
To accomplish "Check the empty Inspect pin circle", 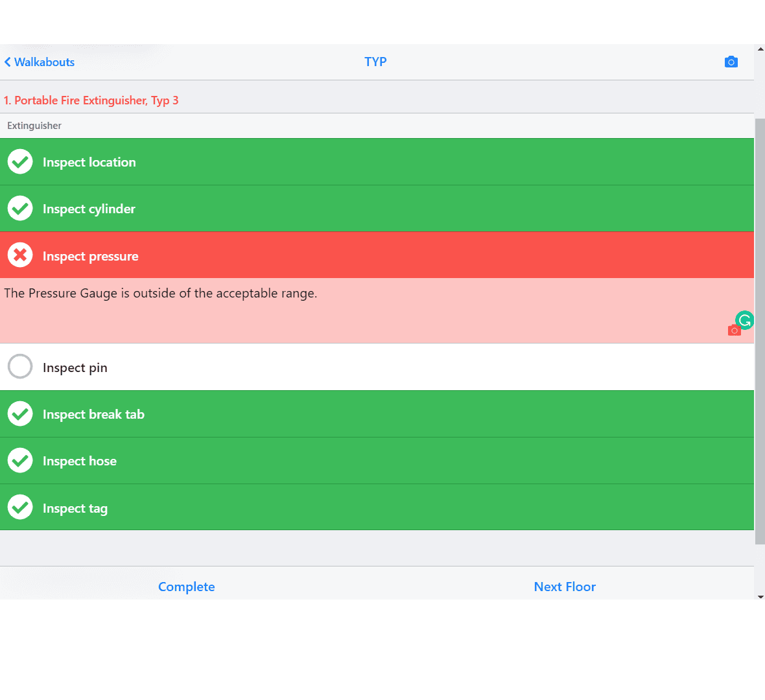I will (20, 367).
